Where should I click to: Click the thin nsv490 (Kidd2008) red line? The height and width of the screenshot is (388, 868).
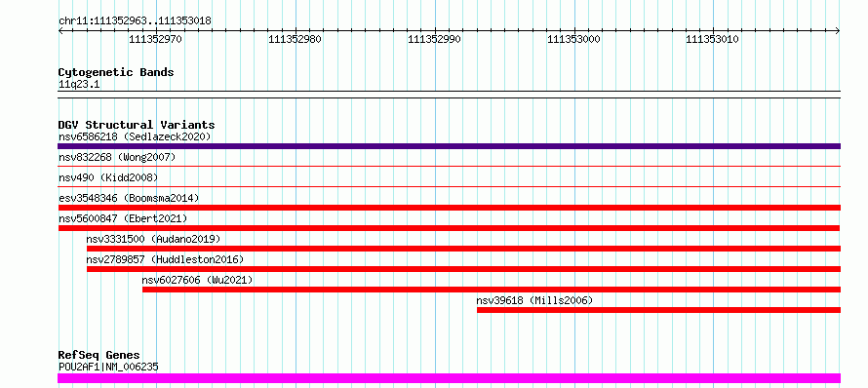[x=449, y=186]
